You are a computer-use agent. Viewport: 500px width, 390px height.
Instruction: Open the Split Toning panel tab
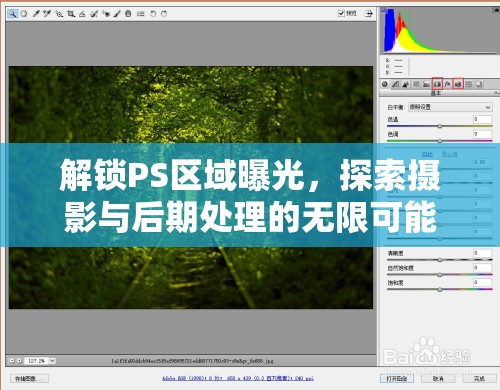426,84
